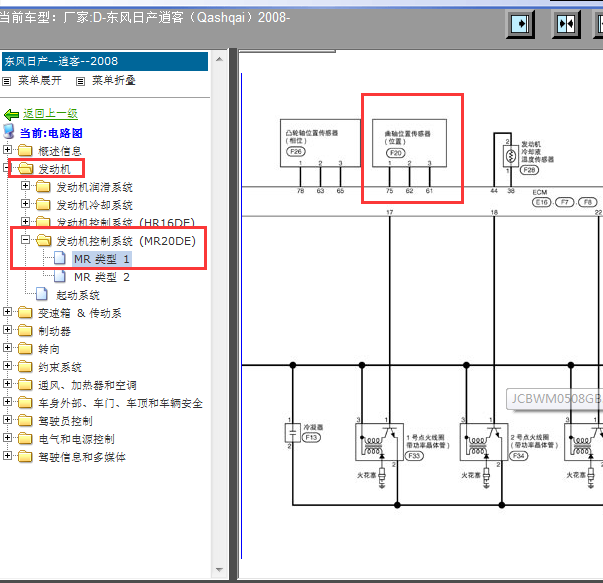The height and width of the screenshot is (583, 603).
Task: Expand the 概述信息 tree node
Action: click(x=7, y=149)
